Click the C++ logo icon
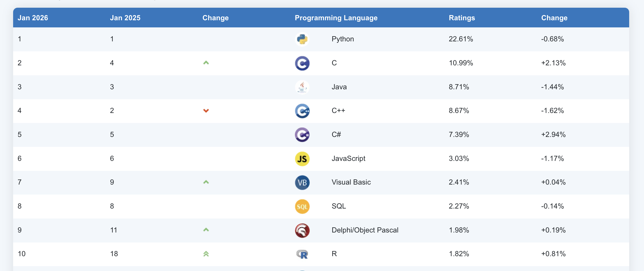 click(x=302, y=111)
